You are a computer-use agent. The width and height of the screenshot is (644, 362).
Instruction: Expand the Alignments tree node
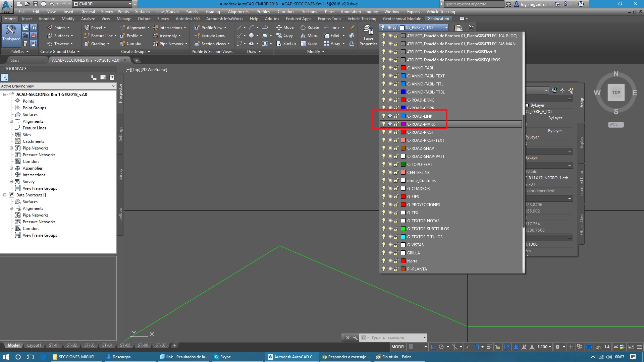11,121
